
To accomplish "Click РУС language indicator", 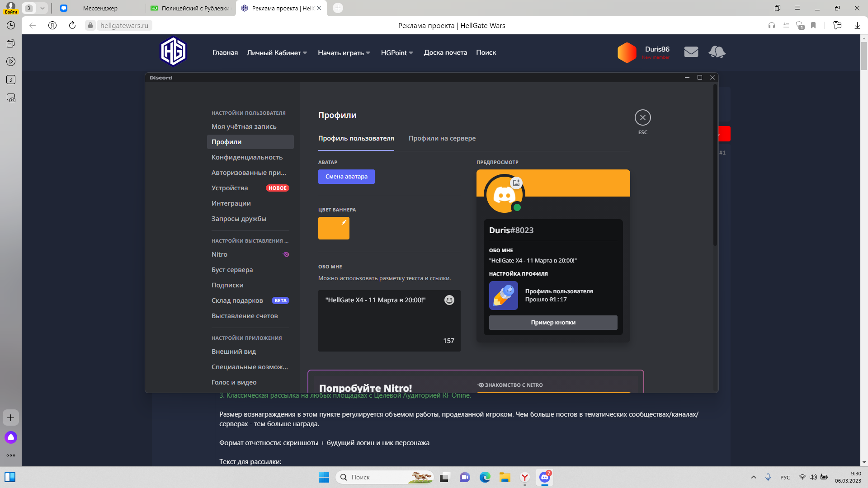I will coord(785,478).
